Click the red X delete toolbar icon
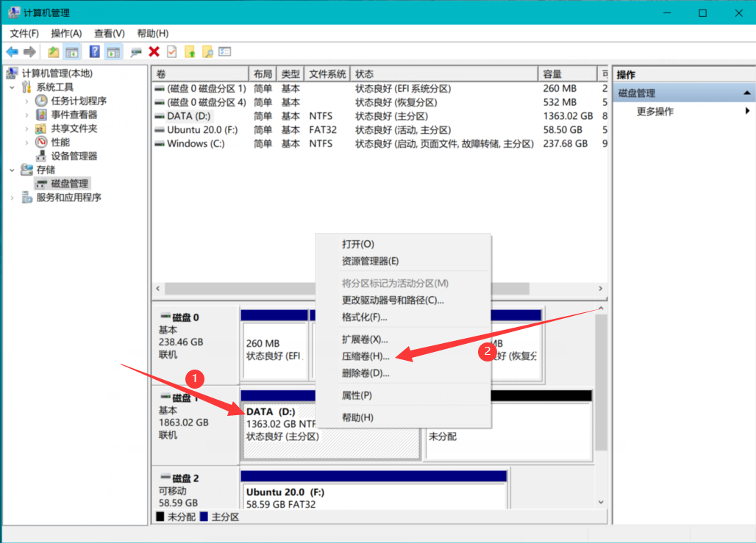The height and width of the screenshot is (543, 756). click(x=154, y=51)
